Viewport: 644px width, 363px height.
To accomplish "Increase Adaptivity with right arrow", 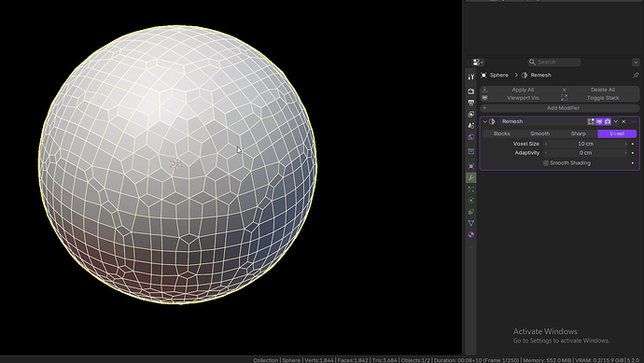I will (x=625, y=153).
